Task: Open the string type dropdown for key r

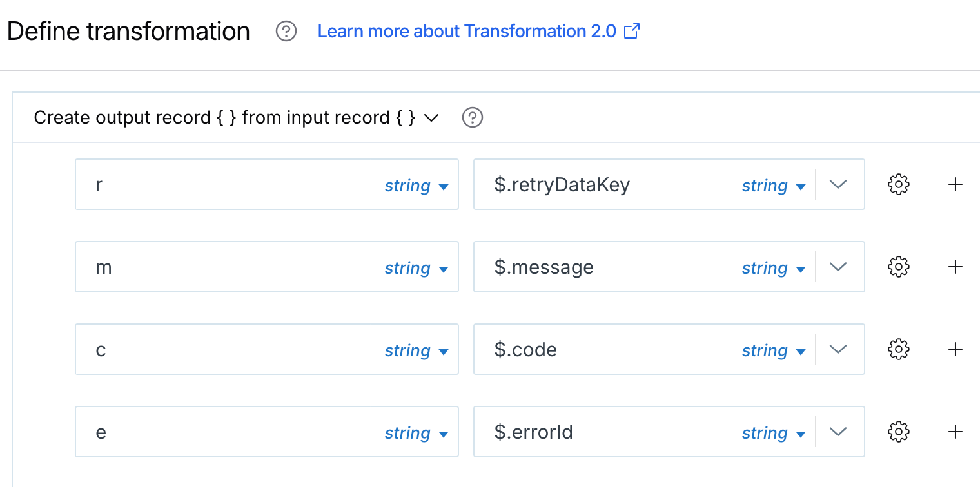Action: (417, 186)
